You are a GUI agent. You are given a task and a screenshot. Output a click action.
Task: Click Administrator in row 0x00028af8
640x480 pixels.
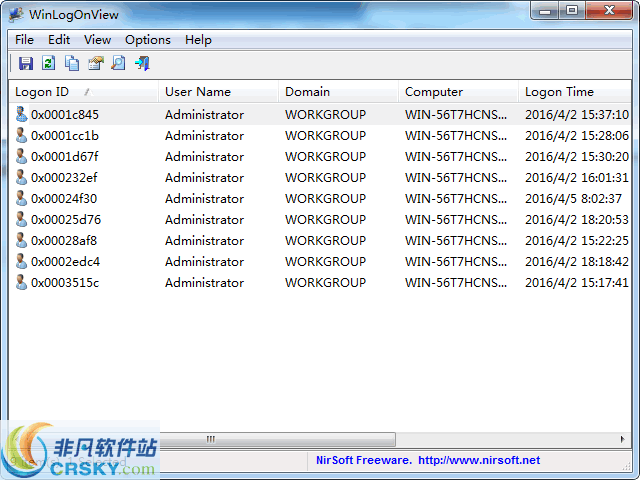204,241
